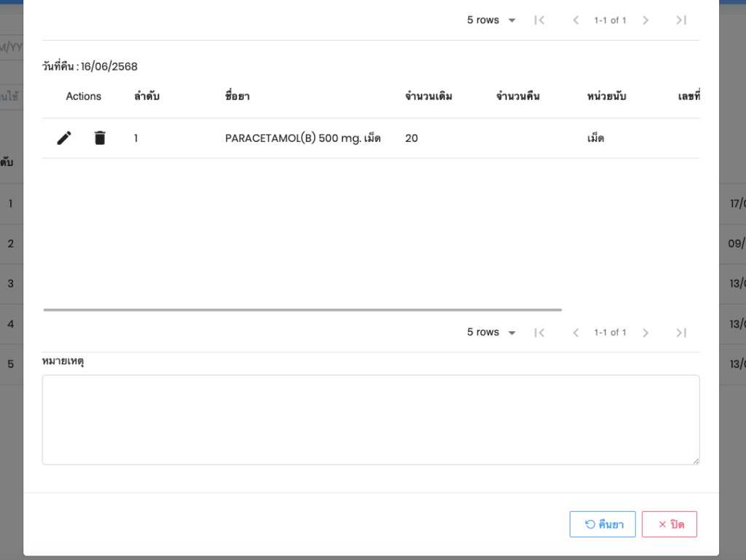Open the bottom '5 rows' dropdown

click(491, 333)
